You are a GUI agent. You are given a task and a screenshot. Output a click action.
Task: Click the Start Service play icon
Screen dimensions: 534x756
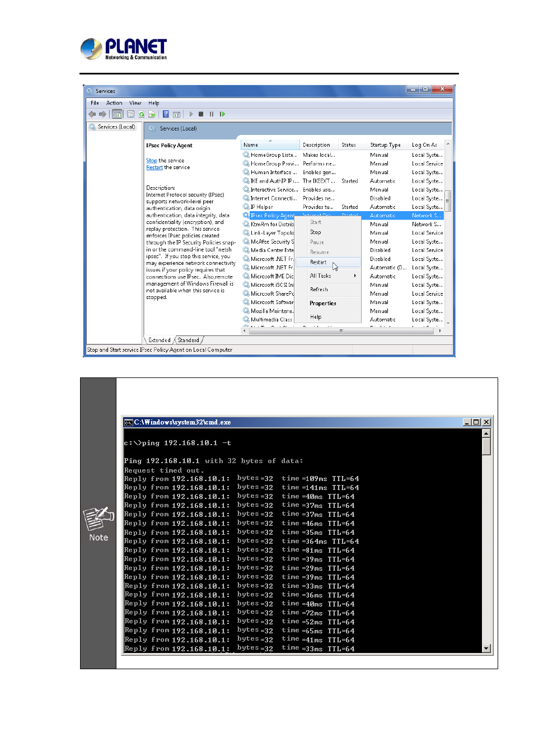pyautogui.click(x=191, y=114)
